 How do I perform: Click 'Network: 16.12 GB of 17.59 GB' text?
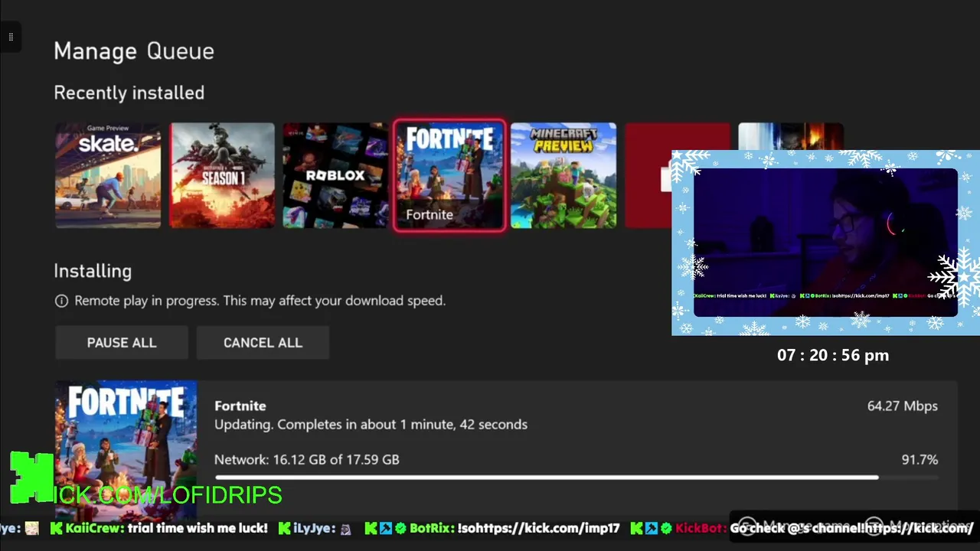click(x=306, y=459)
